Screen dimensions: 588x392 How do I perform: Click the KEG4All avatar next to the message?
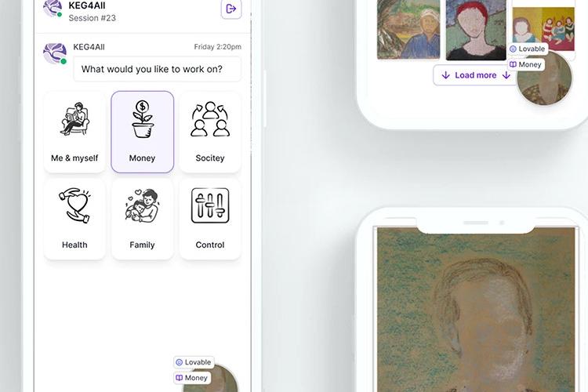(x=55, y=53)
